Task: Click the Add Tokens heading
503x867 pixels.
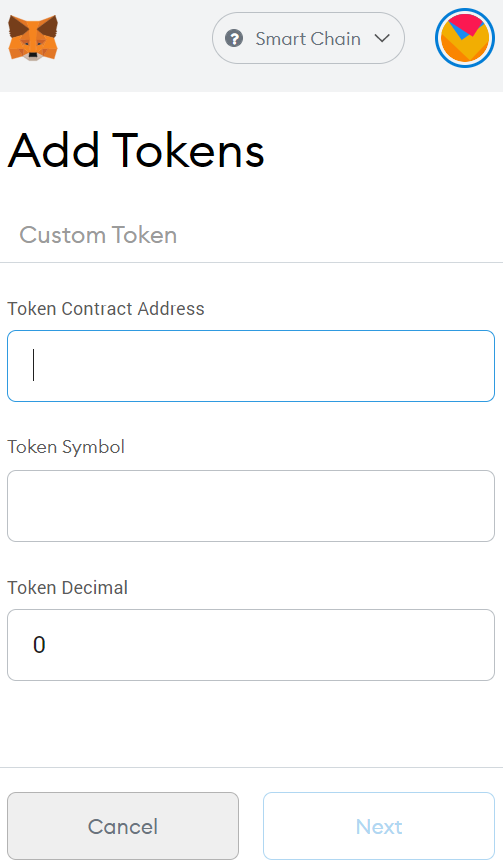Action: [x=136, y=150]
